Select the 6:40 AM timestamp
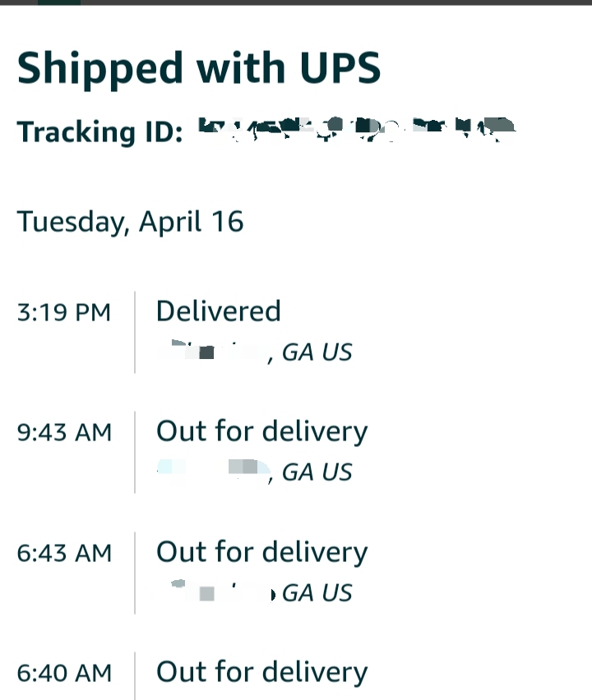The height and width of the screenshot is (700, 592). click(64, 673)
